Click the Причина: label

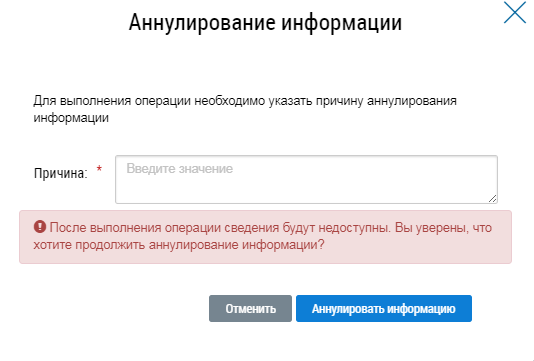(61, 173)
